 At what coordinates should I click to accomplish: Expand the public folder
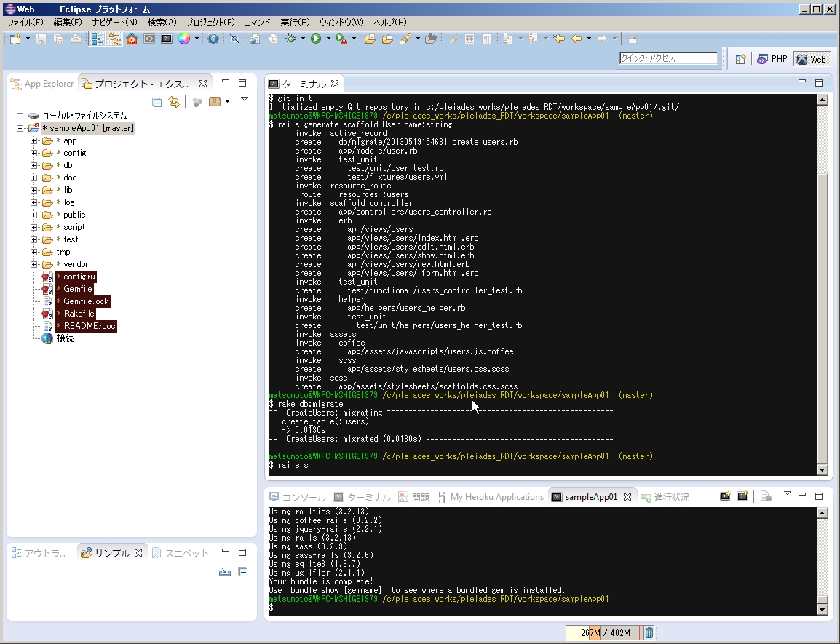tap(33, 215)
